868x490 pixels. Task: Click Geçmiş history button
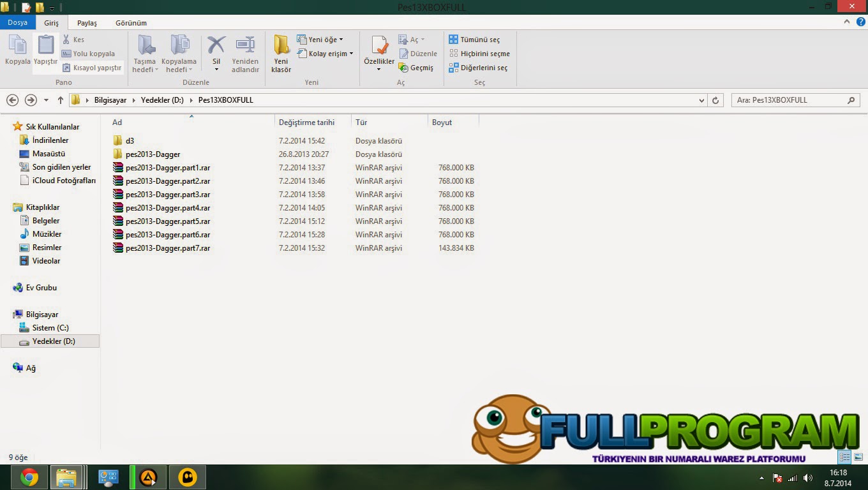click(416, 68)
